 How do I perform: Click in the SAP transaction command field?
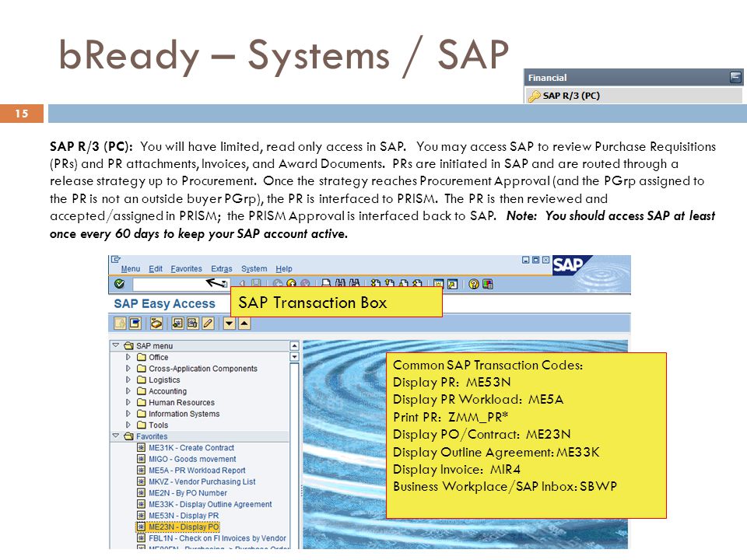181,285
